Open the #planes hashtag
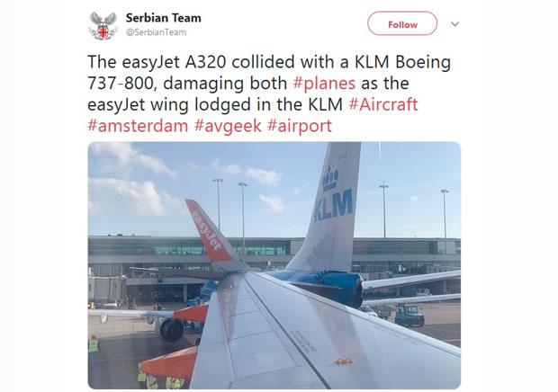Screen dimensions: 558x392 324,83
